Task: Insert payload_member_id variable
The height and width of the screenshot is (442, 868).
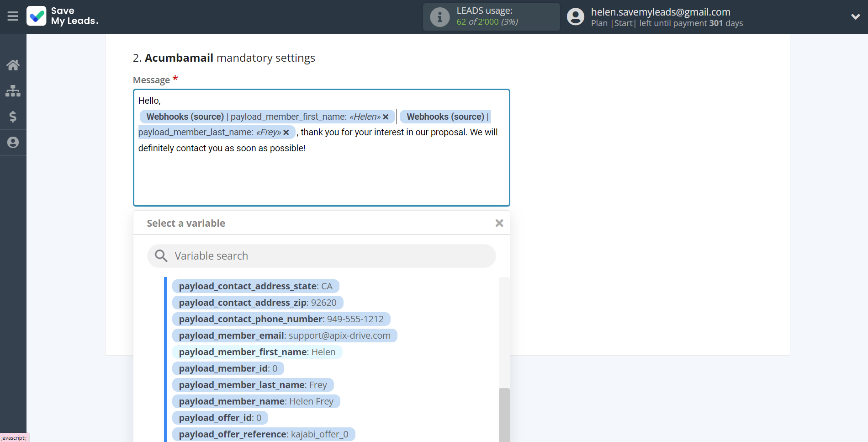Action: coord(228,368)
